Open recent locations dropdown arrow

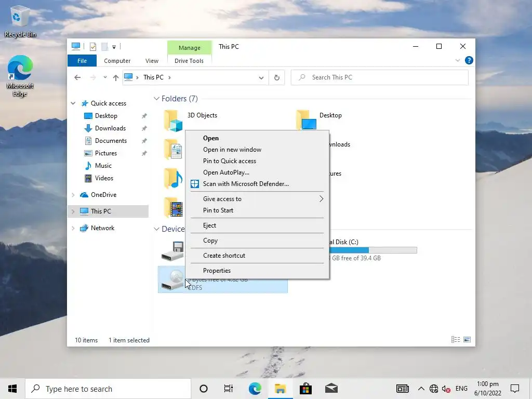tap(105, 77)
